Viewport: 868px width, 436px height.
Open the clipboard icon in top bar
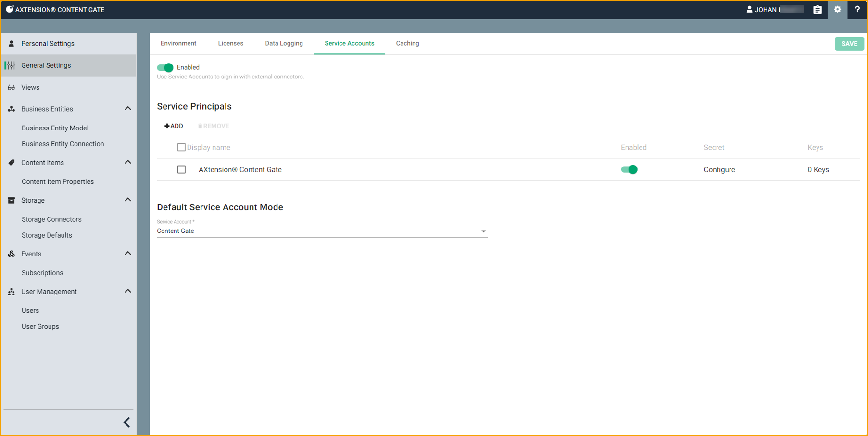817,10
